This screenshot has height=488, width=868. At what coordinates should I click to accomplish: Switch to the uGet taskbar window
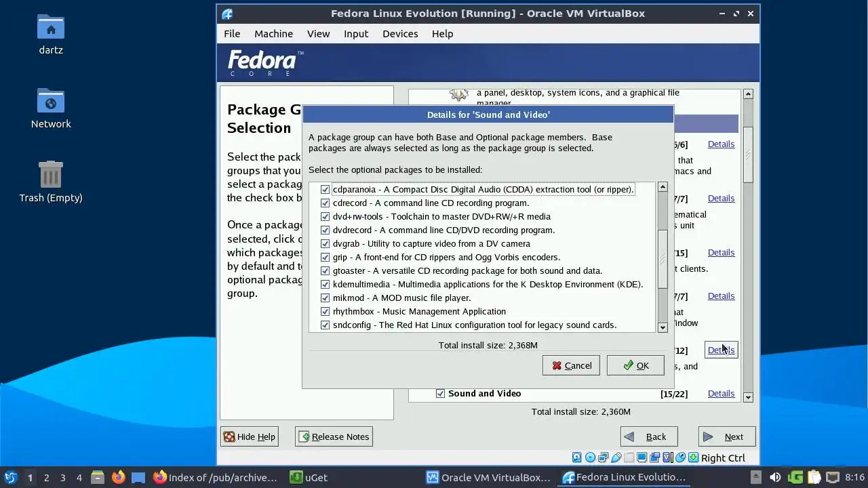pos(351,477)
